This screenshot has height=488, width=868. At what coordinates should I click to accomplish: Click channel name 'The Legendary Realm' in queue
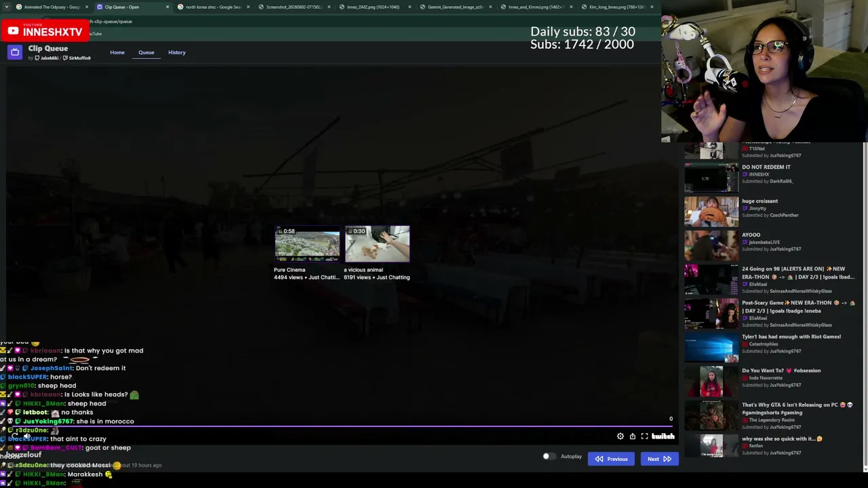[x=772, y=420]
